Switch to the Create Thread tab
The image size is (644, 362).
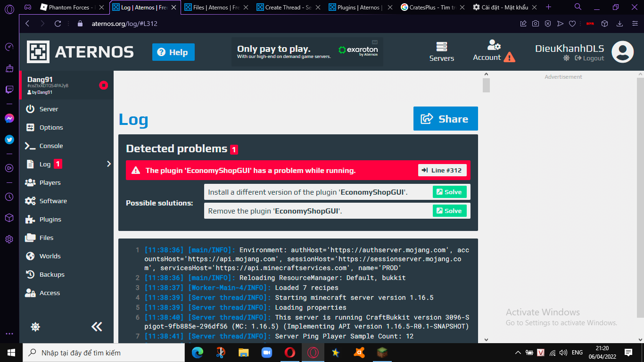click(290, 7)
